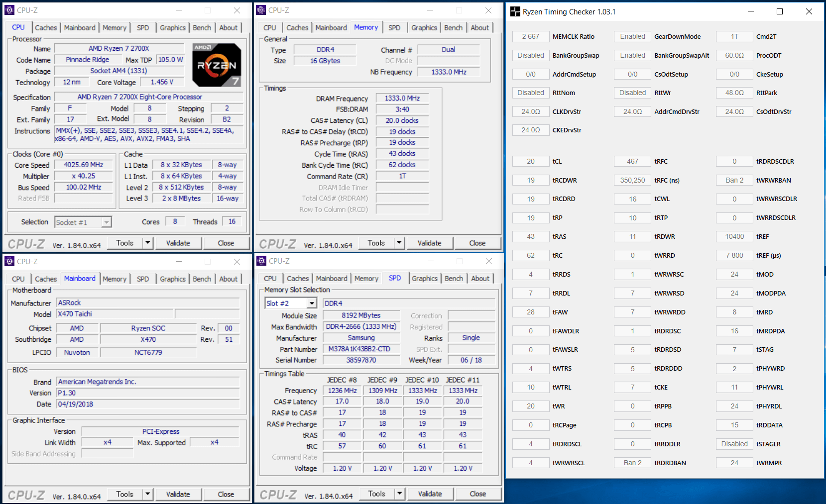Open SPD tab in Memory window
Screen dimensions: 826x504
(x=394, y=28)
